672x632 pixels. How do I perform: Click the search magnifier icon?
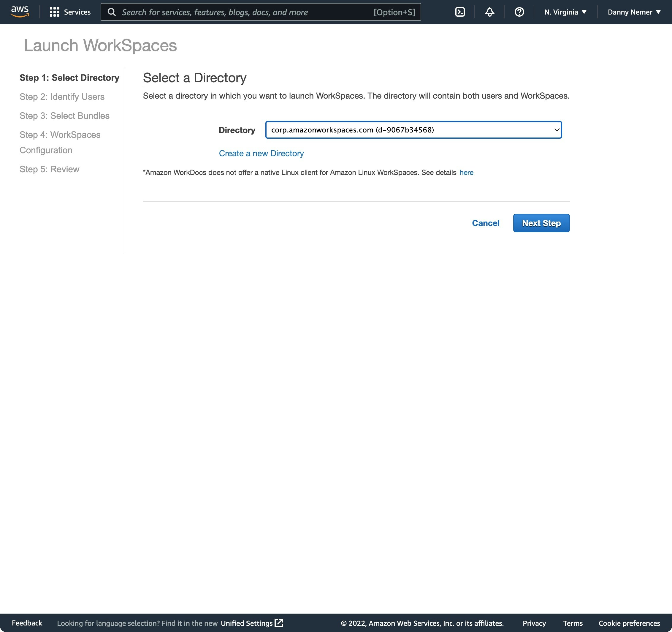tap(112, 12)
